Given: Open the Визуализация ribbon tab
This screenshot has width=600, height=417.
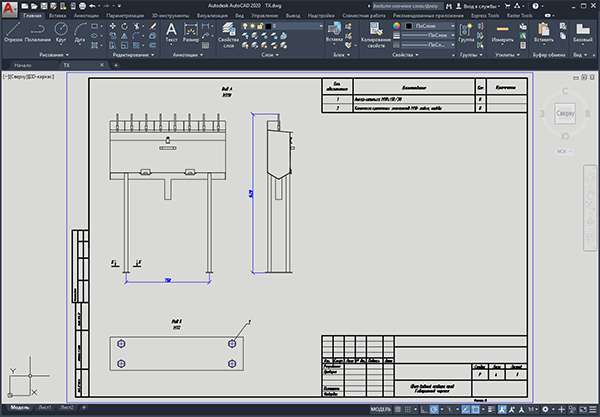Looking at the screenshot, I should pos(212,16).
